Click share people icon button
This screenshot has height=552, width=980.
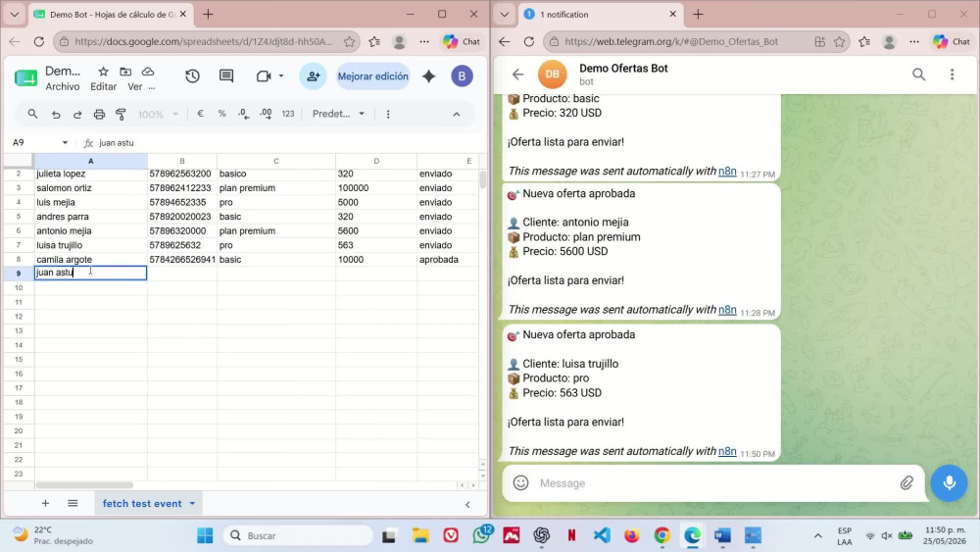coord(314,76)
